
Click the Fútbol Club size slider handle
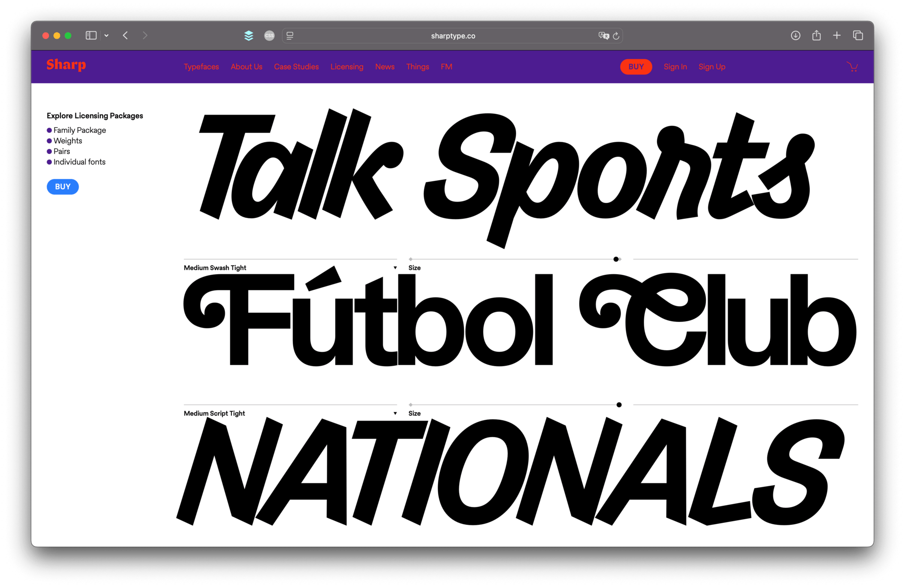click(x=616, y=259)
